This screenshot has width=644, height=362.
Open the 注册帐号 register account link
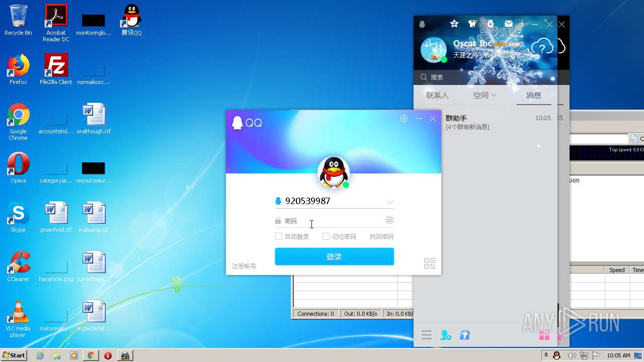[244, 266]
